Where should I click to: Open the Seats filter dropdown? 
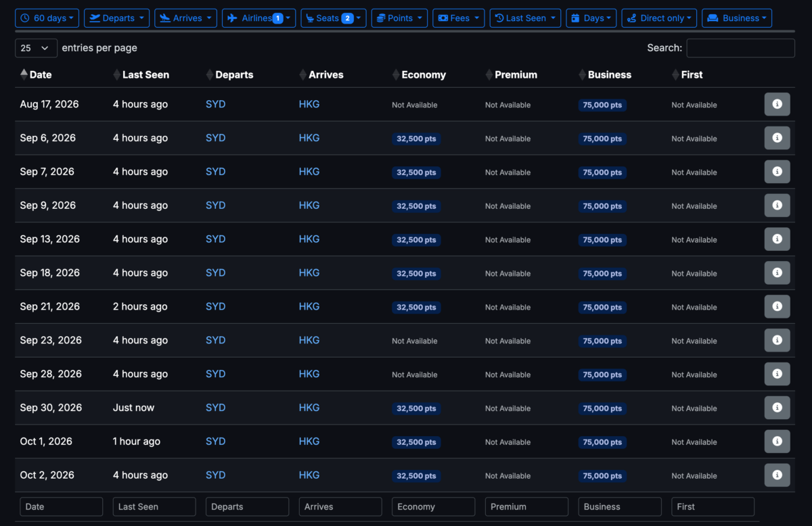click(333, 18)
